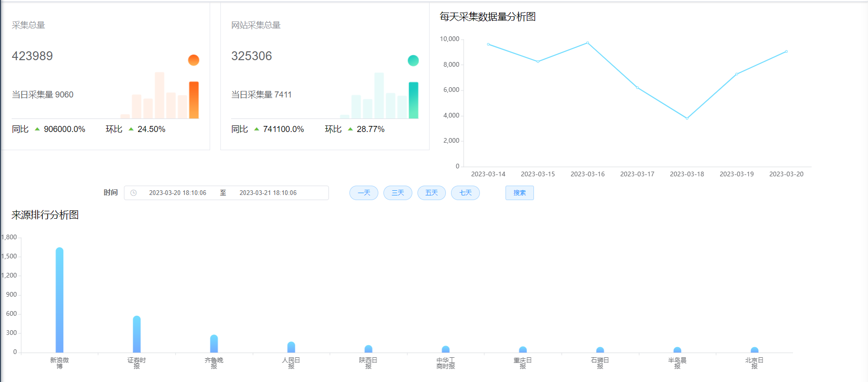Click the clock icon in date range field
The height and width of the screenshot is (382, 868).
(x=134, y=193)
